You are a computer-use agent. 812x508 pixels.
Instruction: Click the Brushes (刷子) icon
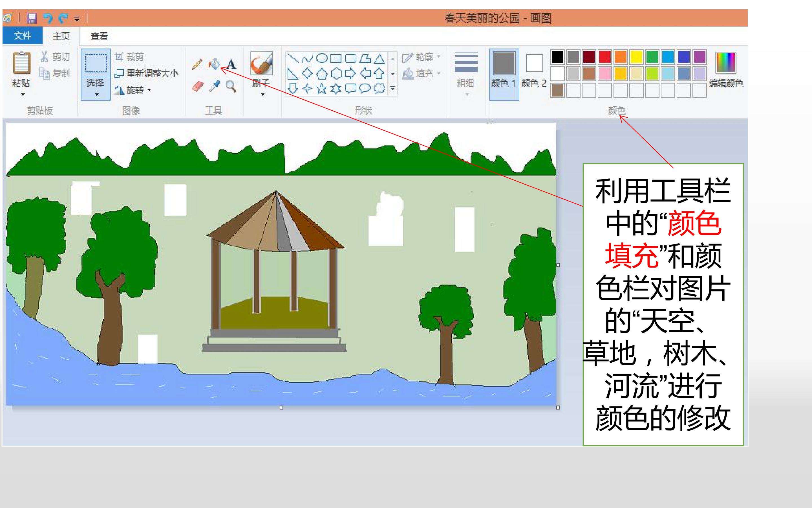coord(261,63)
